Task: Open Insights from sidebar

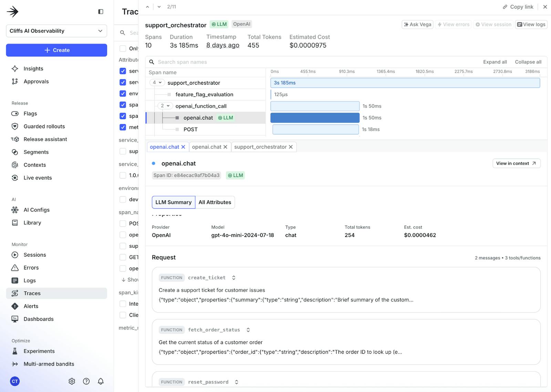Action: tap(33, 69)
